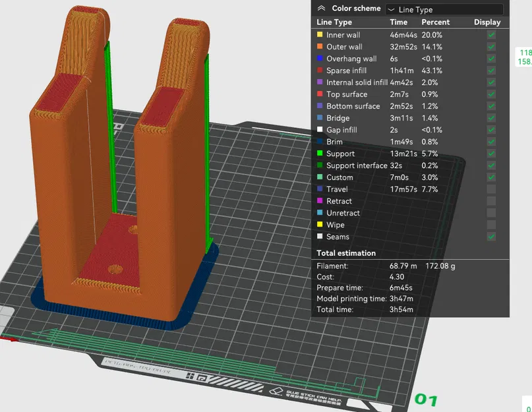Click the Custom teal color swatch
This screenshot has width=532, height=412.
click(x=320, y=177)
